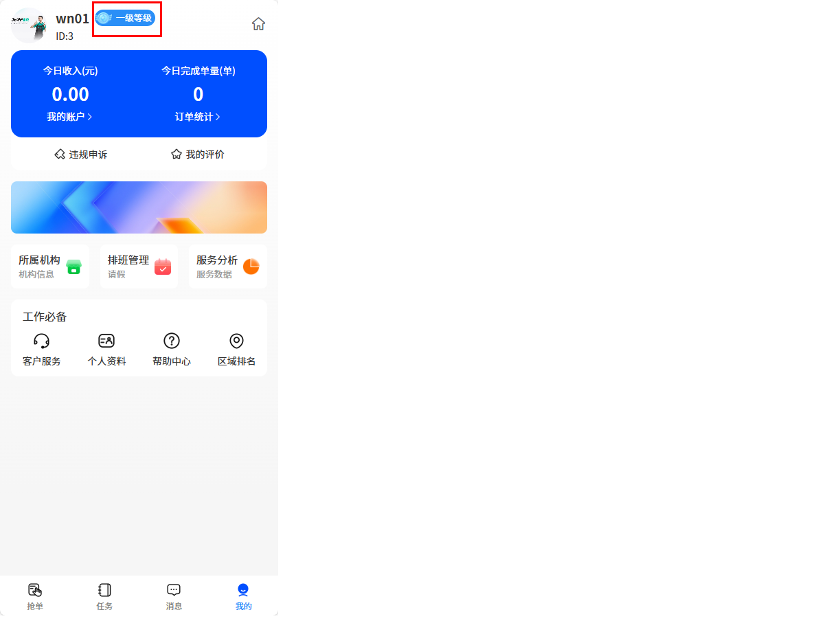Switch to 消息 tab
Viewport: 840px width, 634px height.
(x=174, y=596)
